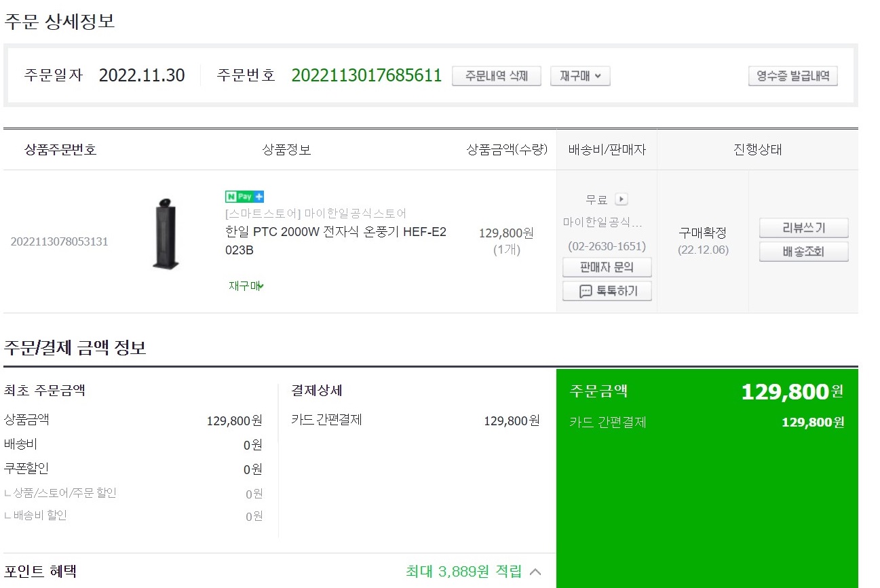Screen dimensions: 880x588
Task: Click the 배송조회 button
Action: click(x=803, y=252)
